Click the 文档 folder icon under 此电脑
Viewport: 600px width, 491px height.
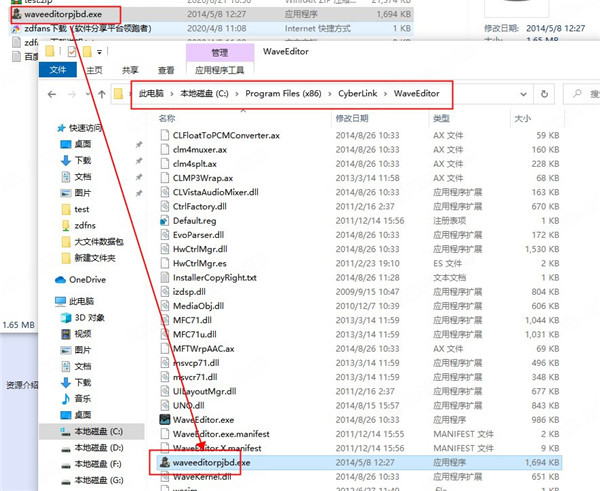coord(66,366)
